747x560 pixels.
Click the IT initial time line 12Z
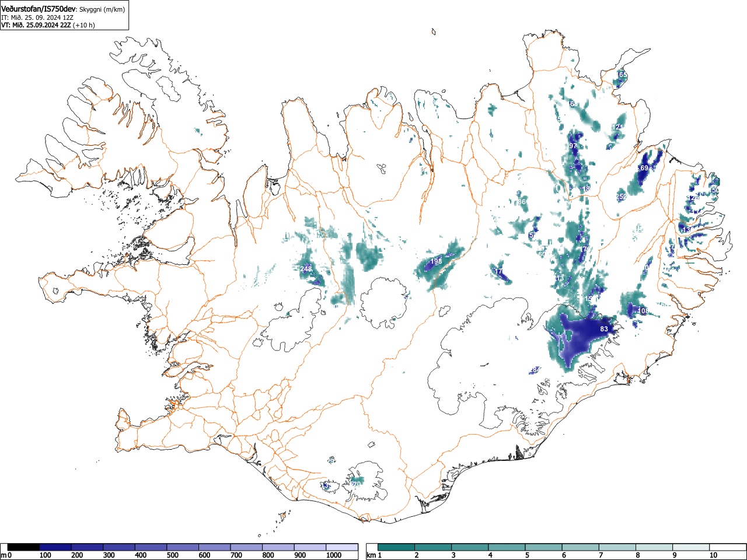coord(37,17)
